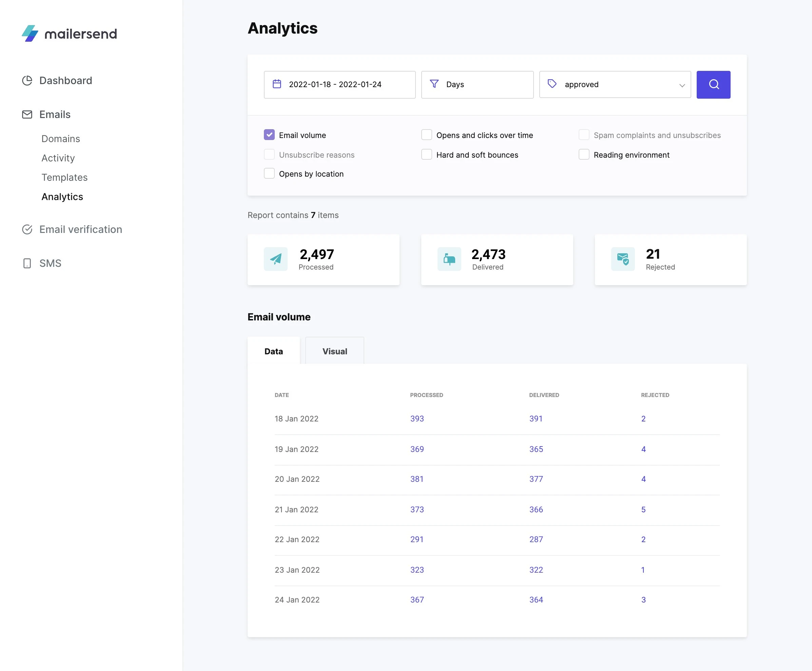This screenshot has width=812, height=671.
Task: Click the mailbox Delivered icon
Action: click(449, 259)
